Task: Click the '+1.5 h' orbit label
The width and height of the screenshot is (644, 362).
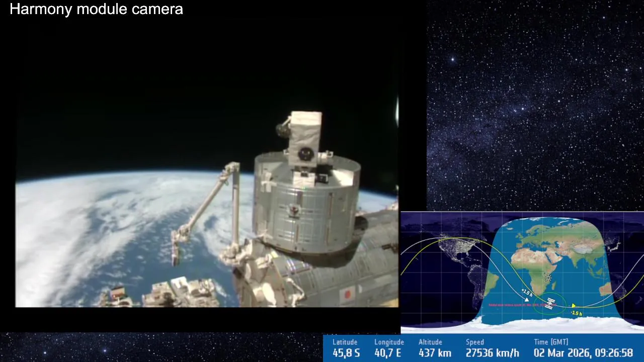Action: click(x=527, y=293)
